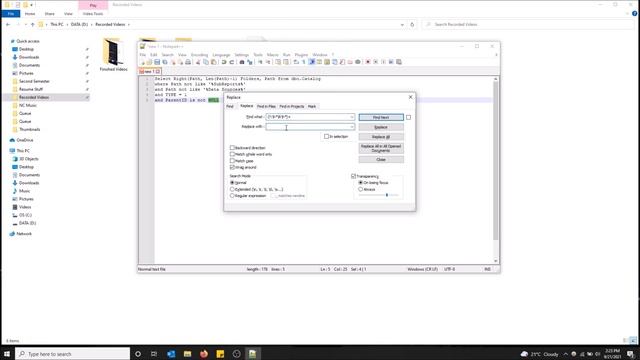The image size is (640, 360).
Task: Enable the Match case checkbox
Action: coord(232,161)
